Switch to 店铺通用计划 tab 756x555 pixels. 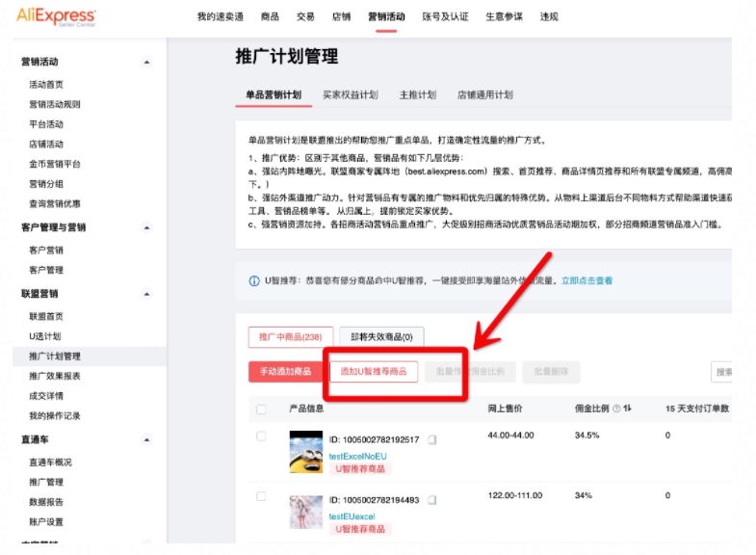point(485,95)
